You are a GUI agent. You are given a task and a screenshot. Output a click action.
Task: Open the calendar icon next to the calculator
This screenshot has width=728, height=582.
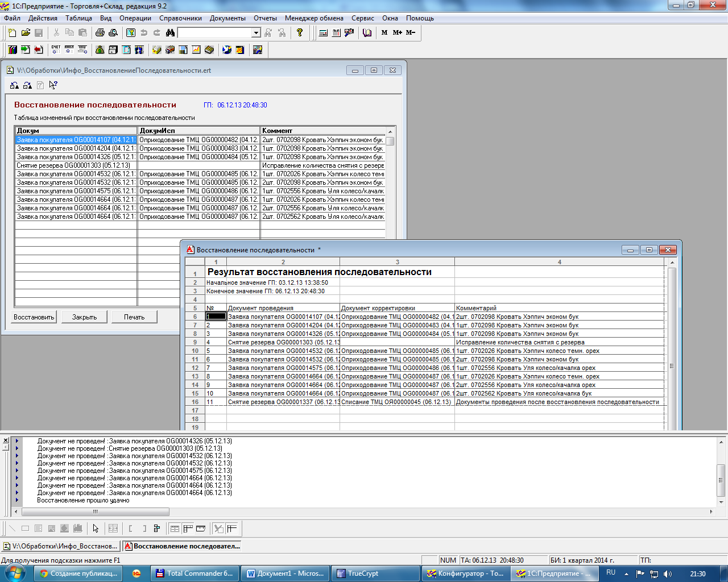point(336,33)
